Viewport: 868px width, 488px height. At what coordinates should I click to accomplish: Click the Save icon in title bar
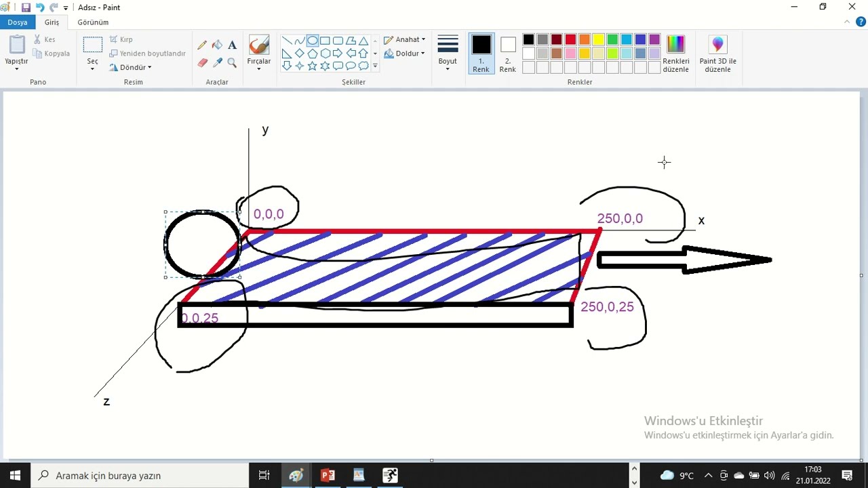26,7
